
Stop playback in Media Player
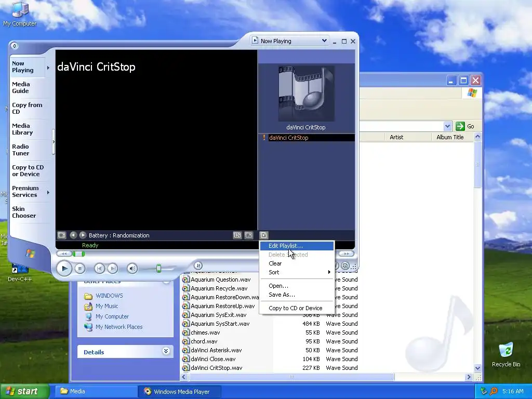(x=79, y=269)
